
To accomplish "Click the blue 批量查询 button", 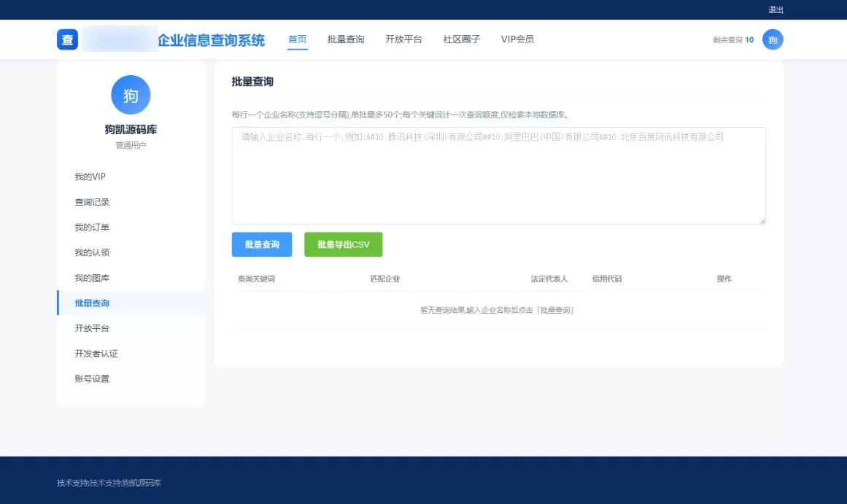I will click(262, 245).
